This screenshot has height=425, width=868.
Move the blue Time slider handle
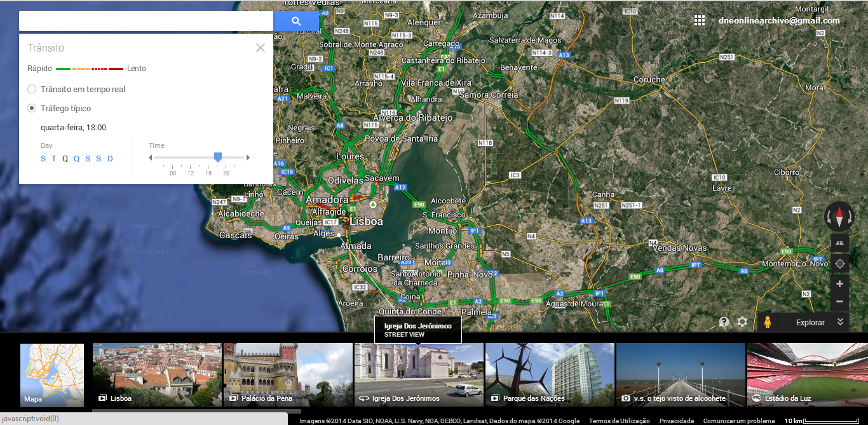coord(218,157)
